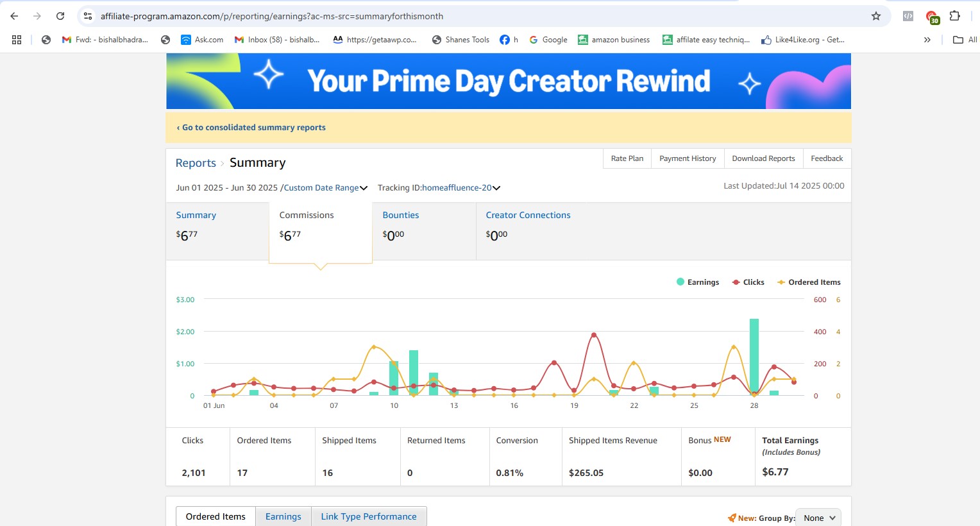The height and width of the screenshot is (526, 980).
Task: Click the Prime Day Creator Rewind banner
Action: (x=508, y=81)
